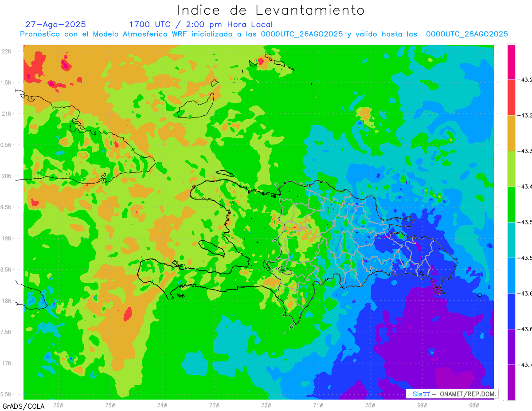Click the "SisTT" logo text in the legend box
The image size is (532, 411).
pos(421,394)
